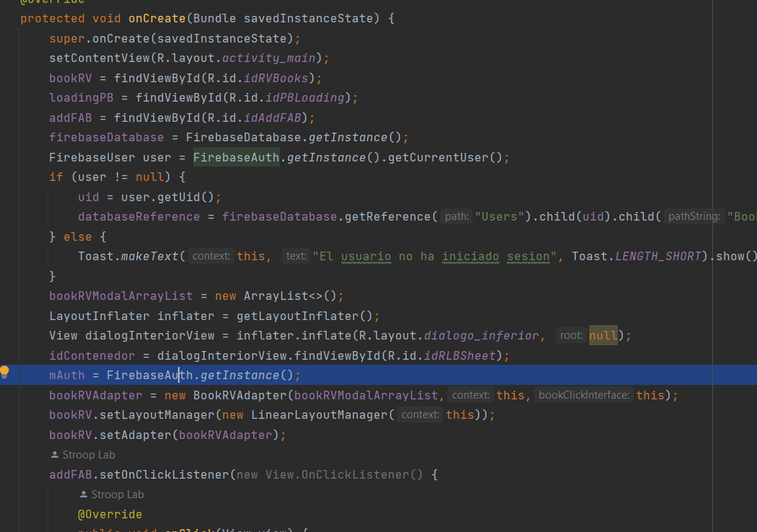Image resolution: width=757 pixels, height=532 pixels.
Task: Click the loadingPB variable
Action: [x=81, y=98]
